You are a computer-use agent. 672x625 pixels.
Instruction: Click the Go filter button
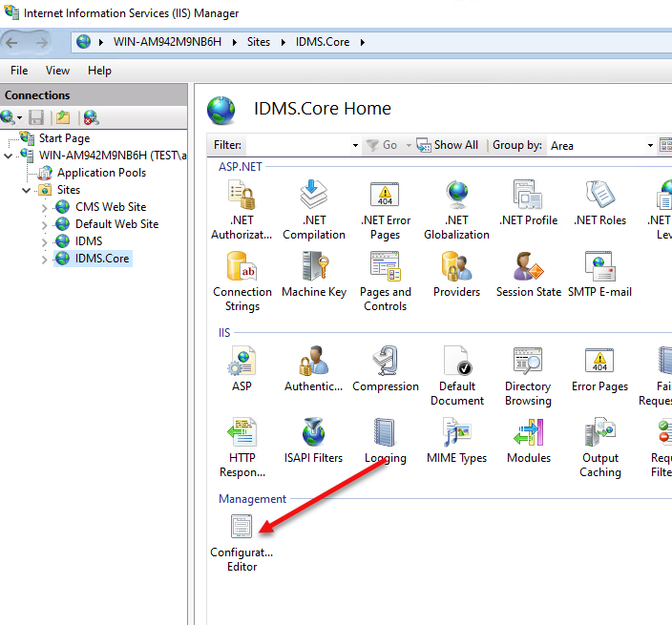coord(382,145)
